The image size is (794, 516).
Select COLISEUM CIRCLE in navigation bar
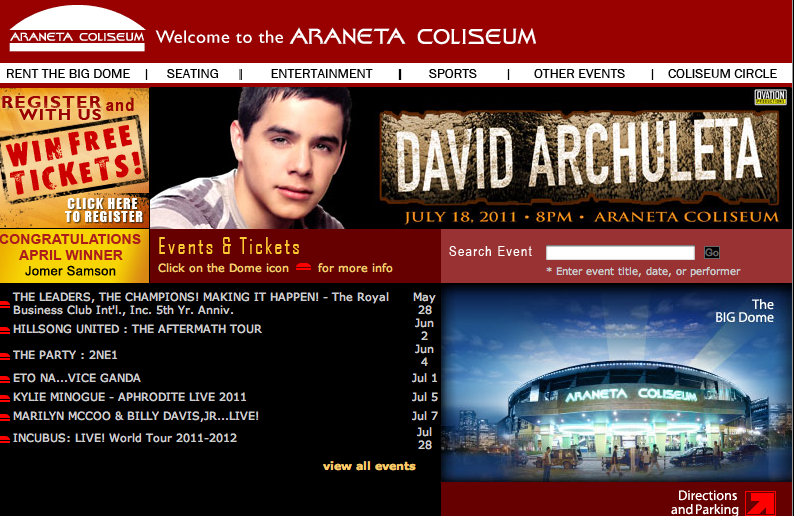(722, 74)
